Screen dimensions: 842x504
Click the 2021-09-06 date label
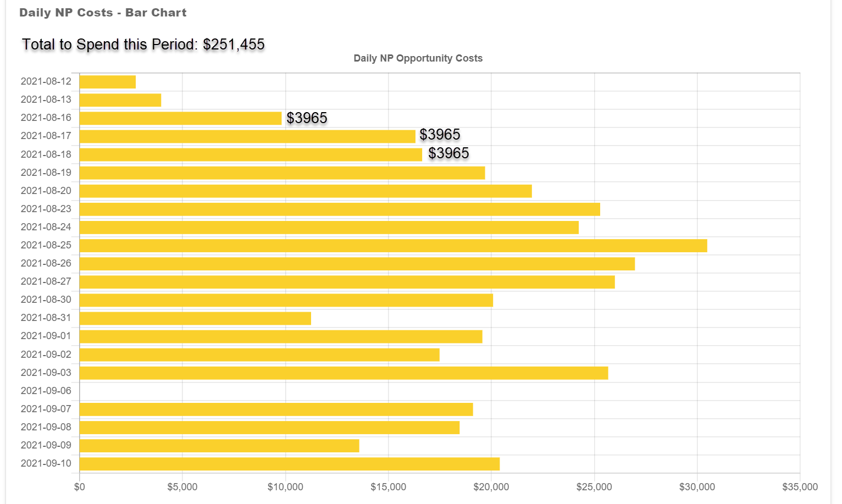46,391
